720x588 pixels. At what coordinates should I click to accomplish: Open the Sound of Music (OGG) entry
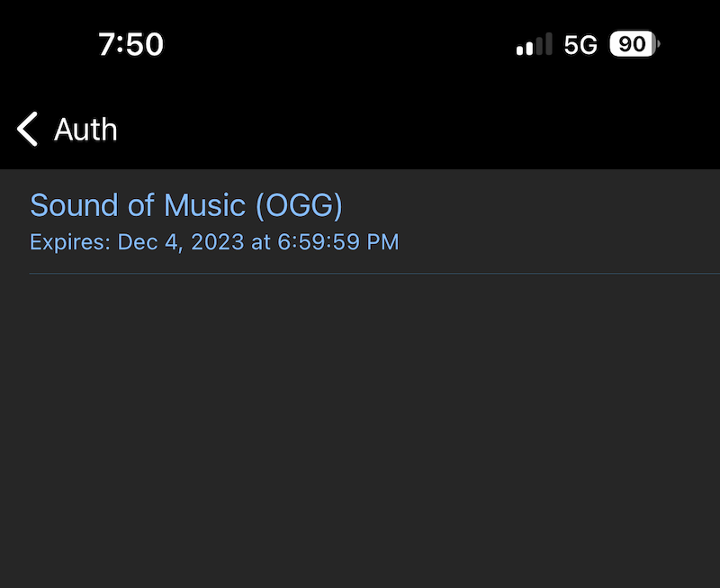[x=360, y=222]
